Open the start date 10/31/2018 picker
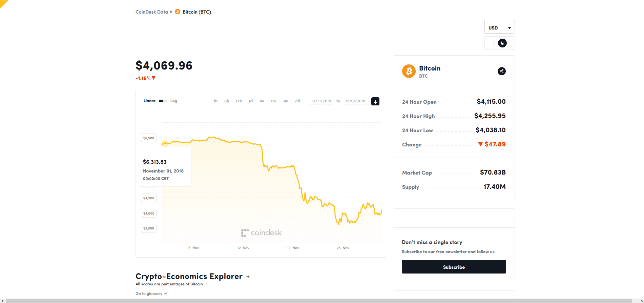The width and height of the screenshot is (644, 303). point(321,101)
